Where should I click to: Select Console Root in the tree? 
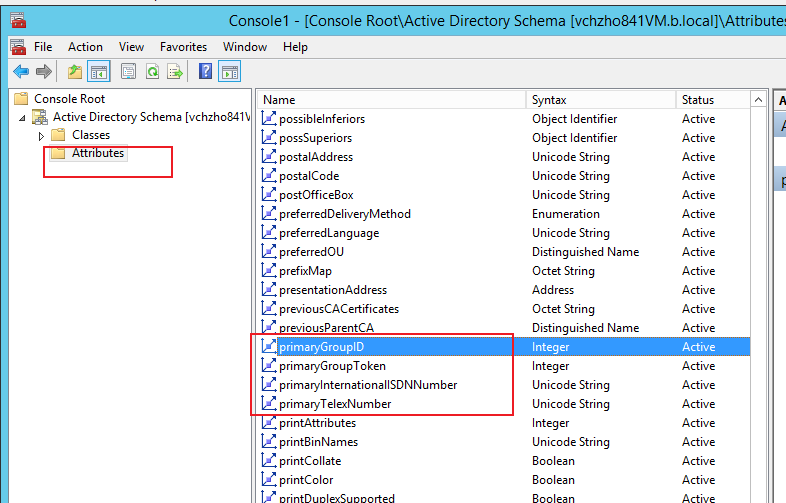70,99
